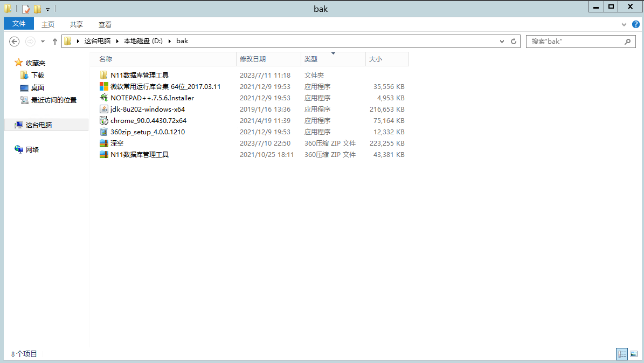Click the refresh button in address bar
This screenshot has height=363, width=644.
tap(514, 42)
